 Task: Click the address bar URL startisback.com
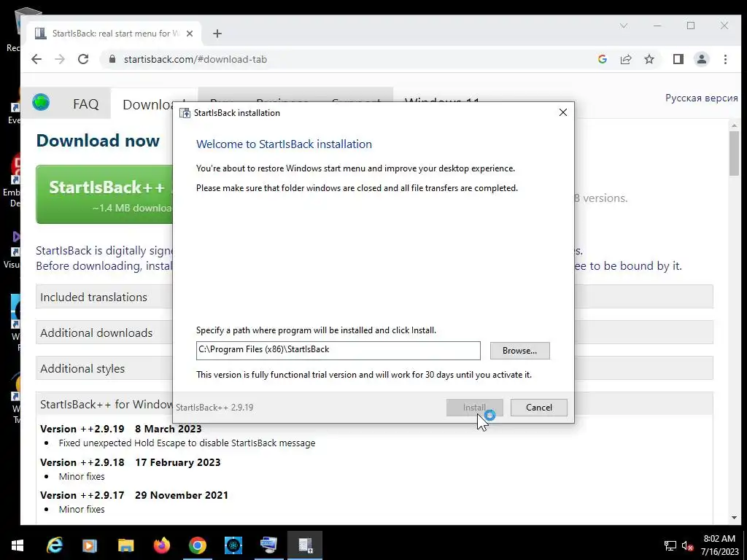pos(196,59)
